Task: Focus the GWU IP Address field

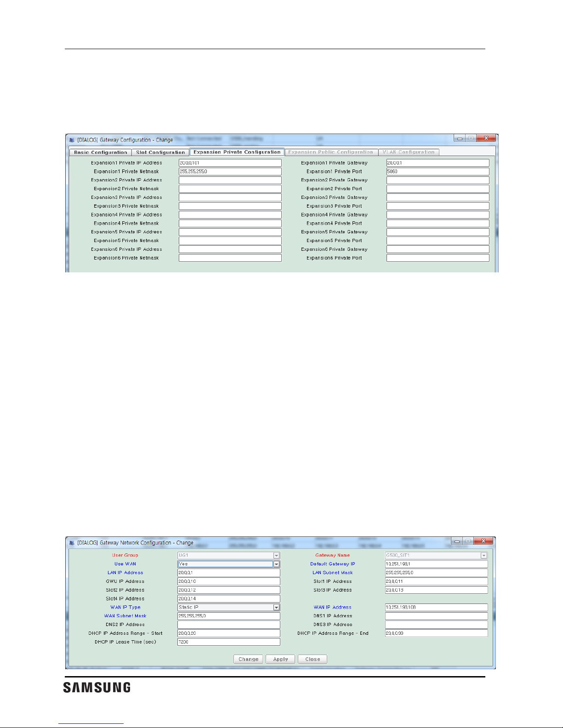Action: click(229, 581)
